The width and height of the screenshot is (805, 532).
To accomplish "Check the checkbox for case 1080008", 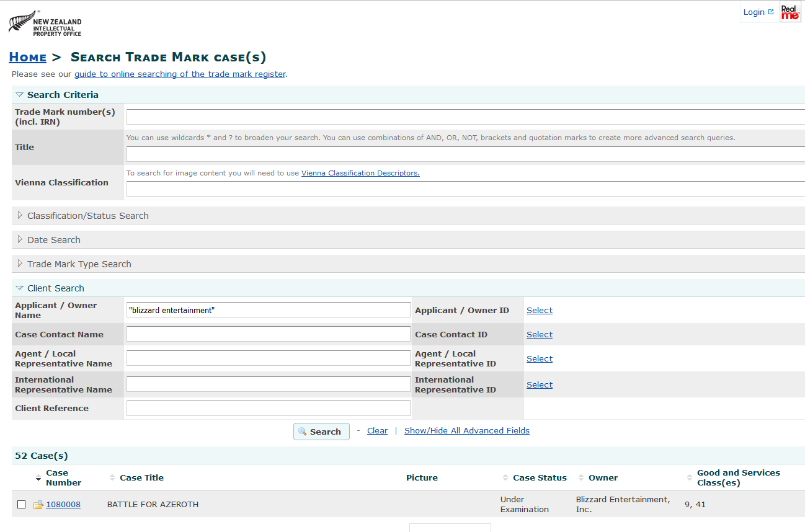I will pos(21,504).
